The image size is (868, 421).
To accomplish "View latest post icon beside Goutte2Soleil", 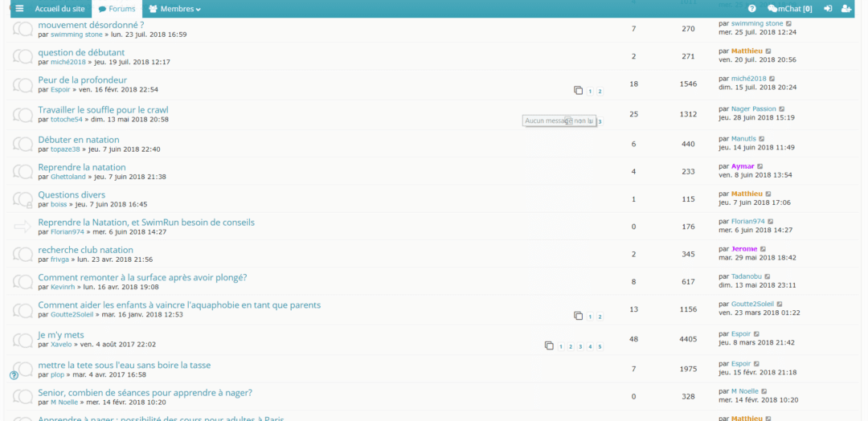I will coord(780,305).
